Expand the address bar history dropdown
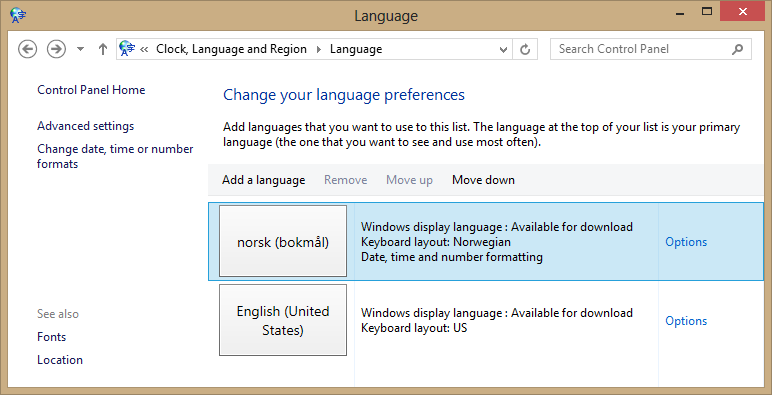The width and height of the screenshot is (772, 395). 503,49
